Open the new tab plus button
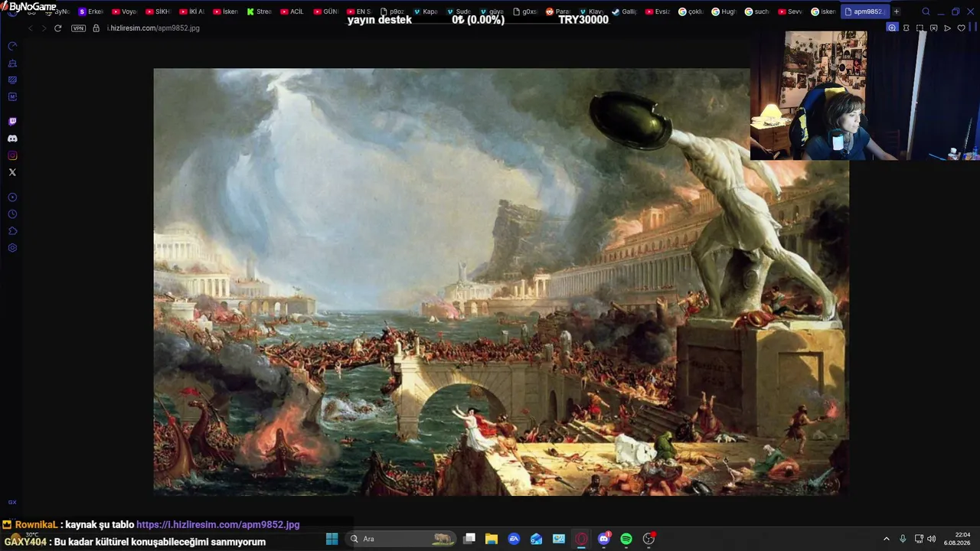The width and height of the screenshot is (980, 551). pyautogui.click(x=897, y=11)
